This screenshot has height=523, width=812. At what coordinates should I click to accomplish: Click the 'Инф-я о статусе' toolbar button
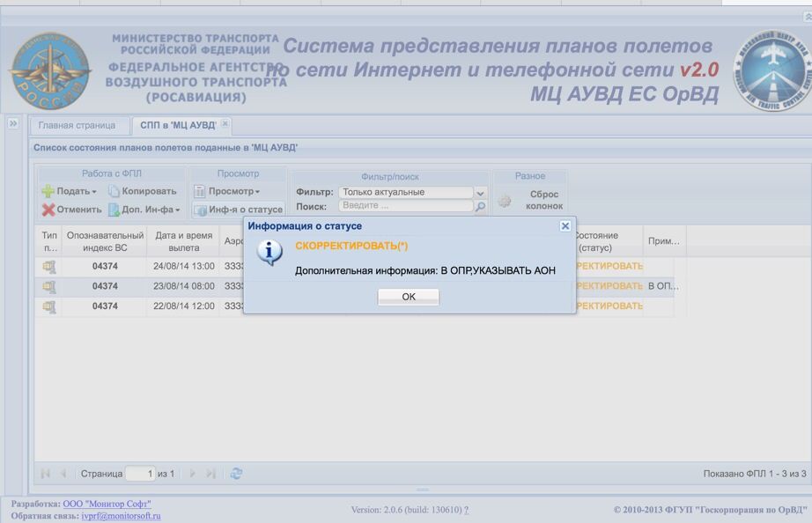(239, 210)
